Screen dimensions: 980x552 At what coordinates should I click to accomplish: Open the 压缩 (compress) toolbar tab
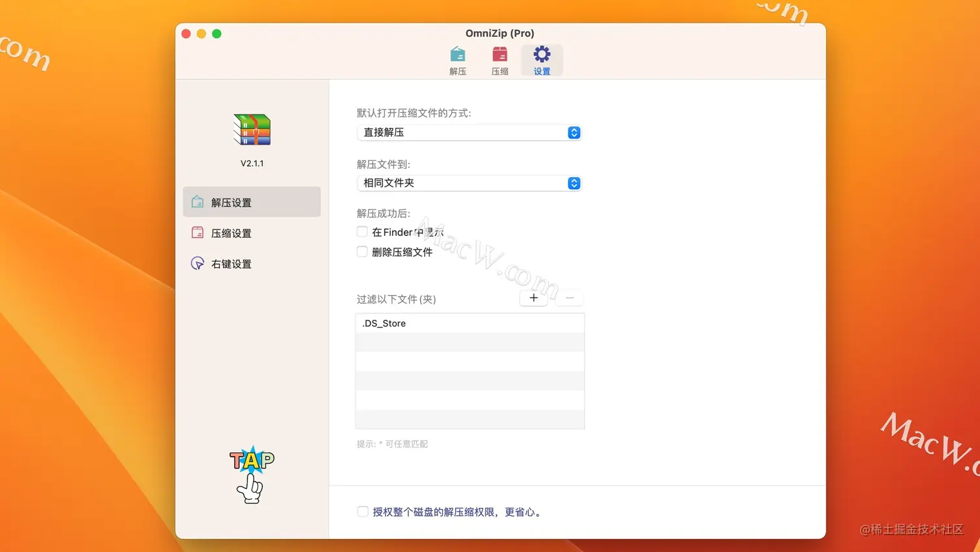coord(500,60)
